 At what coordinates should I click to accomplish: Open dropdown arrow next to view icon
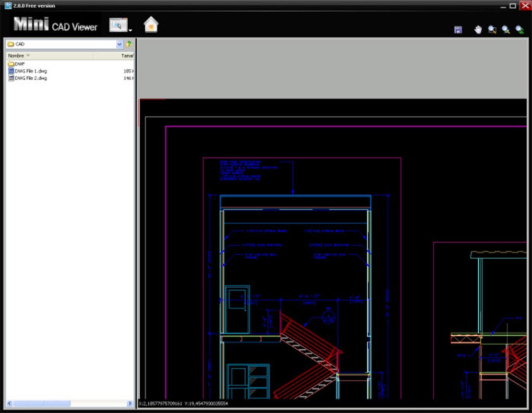pos(130,31)
